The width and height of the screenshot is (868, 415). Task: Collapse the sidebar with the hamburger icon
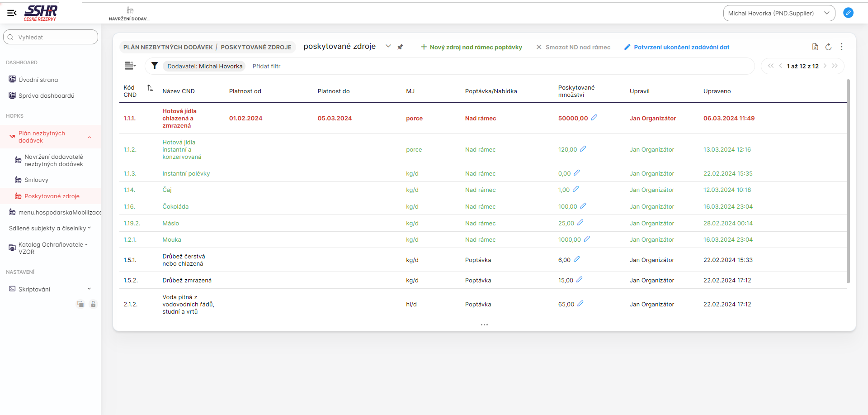tap(12, 13)
